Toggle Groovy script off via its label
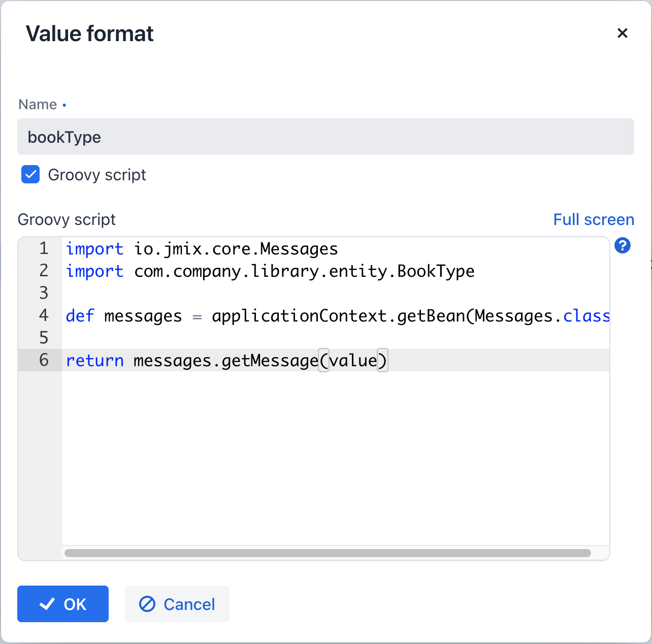 pos(96,174)
